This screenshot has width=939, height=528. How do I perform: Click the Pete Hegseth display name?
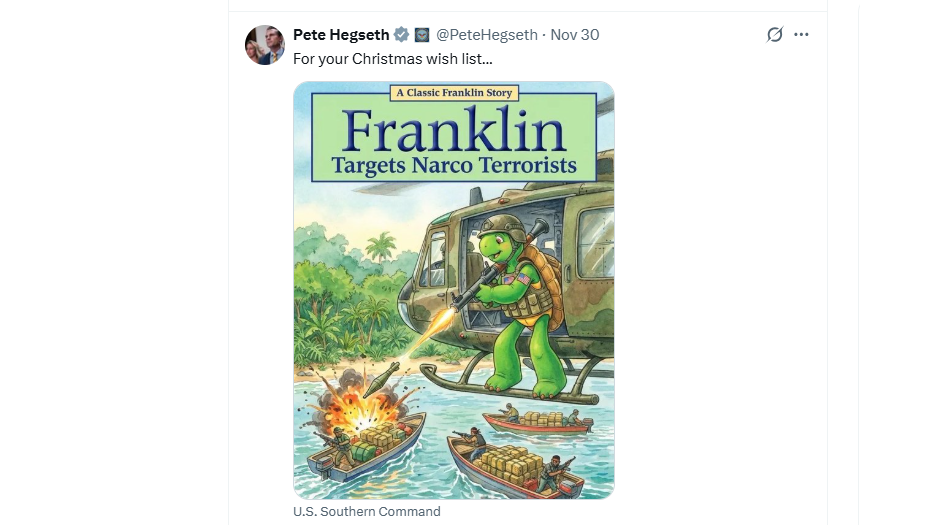click(340, 35)
